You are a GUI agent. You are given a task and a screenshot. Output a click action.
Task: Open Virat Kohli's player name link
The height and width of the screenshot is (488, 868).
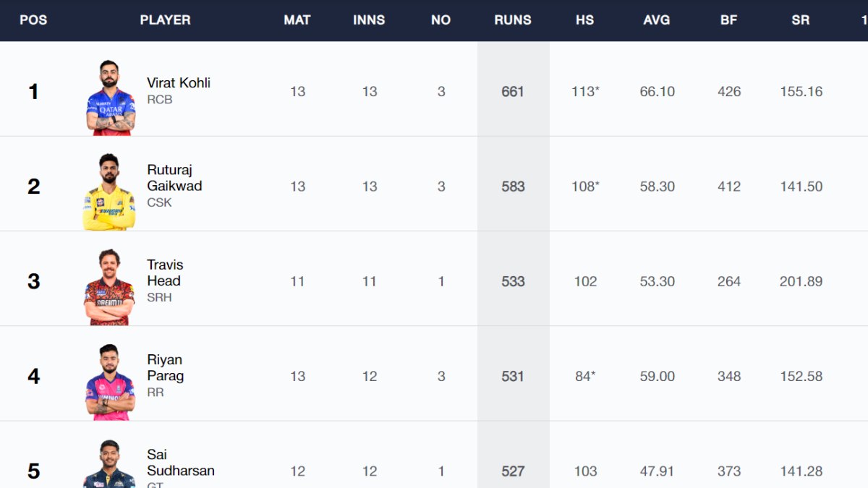pyautogui.click(x=179, y=83)
